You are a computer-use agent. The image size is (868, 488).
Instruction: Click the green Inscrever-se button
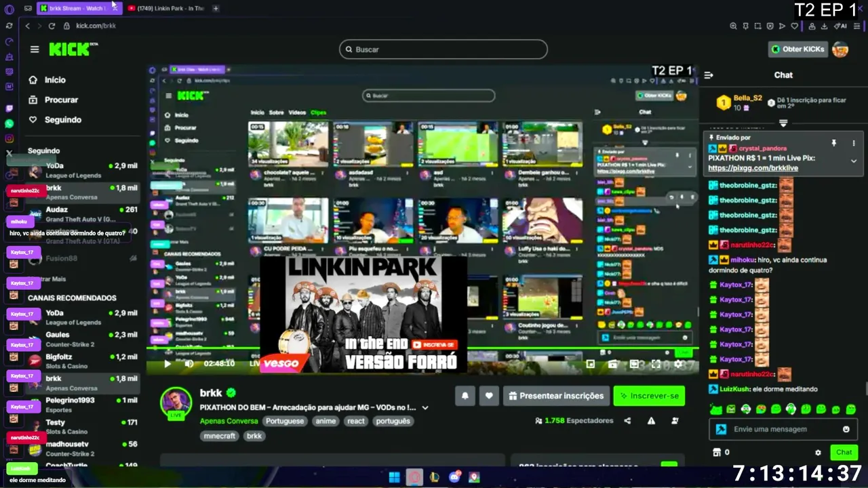tap(649, 396)
